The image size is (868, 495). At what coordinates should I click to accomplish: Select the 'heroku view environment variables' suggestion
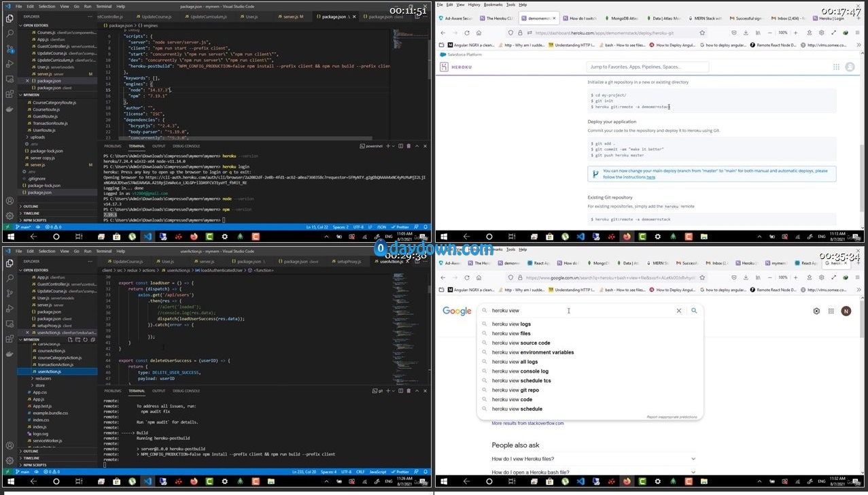click(x=533, y=352)
